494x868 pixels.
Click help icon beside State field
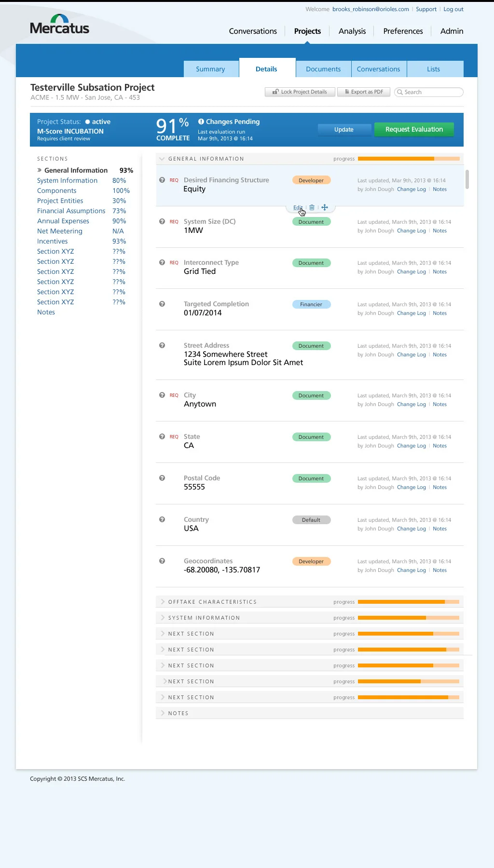pyautogui.click(x=162, y=436)
